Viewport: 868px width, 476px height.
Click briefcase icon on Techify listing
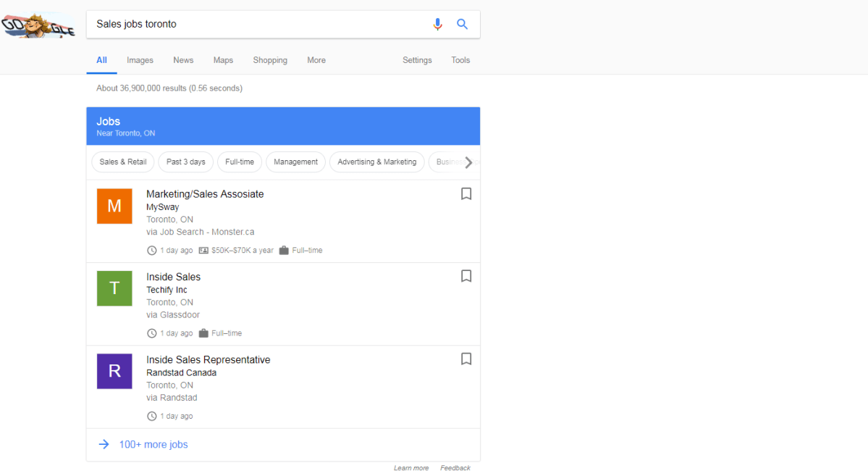click(203, 333)
